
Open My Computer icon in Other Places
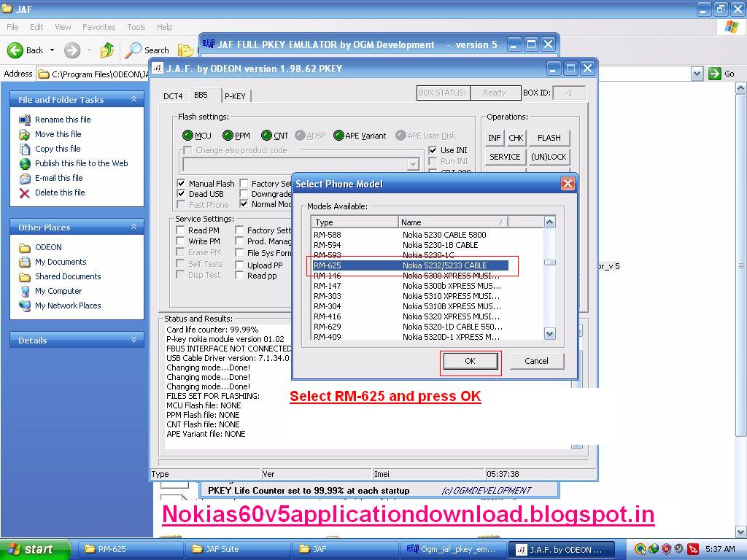pyautogui.click(x=25, y=291)
